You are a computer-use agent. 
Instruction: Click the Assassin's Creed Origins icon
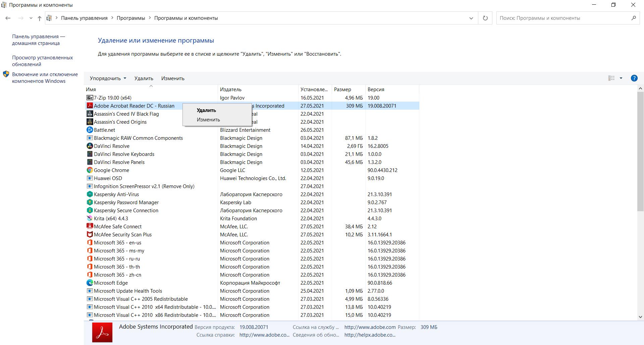[x=90, y=122]
